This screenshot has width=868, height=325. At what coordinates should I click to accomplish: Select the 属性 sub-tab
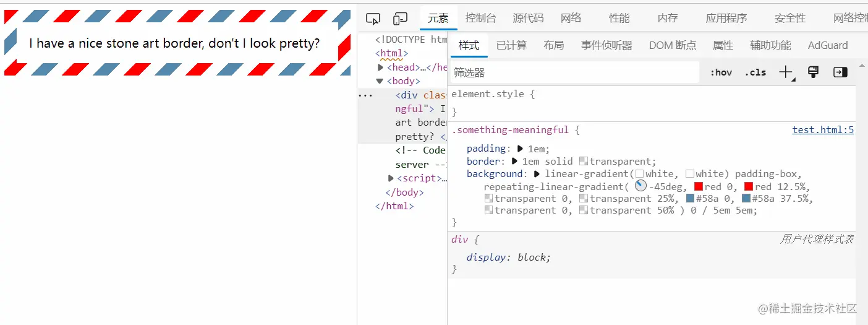tap(723, 45)
